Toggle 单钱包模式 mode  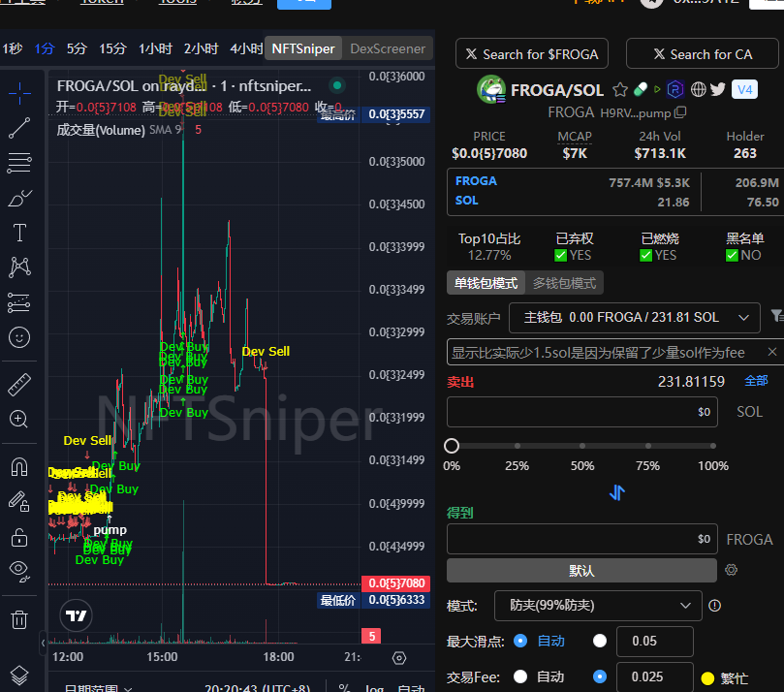[486, 283]
